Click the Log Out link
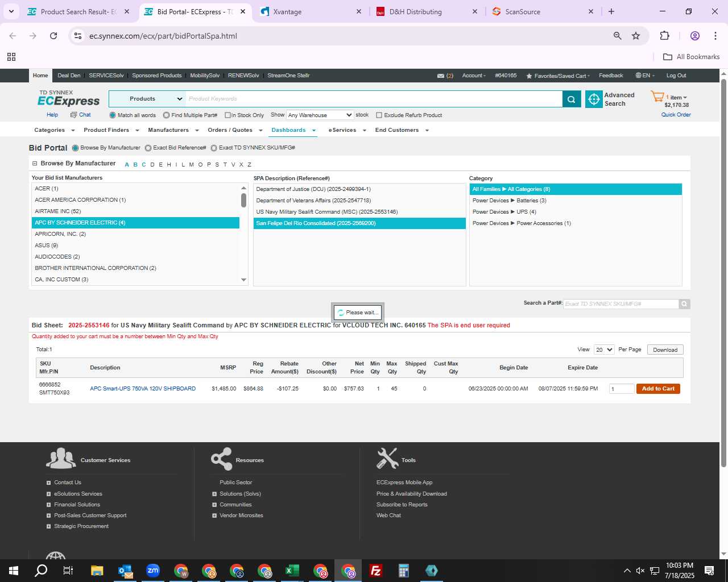This screenshot has width=728, height=582. pos(676,76)
